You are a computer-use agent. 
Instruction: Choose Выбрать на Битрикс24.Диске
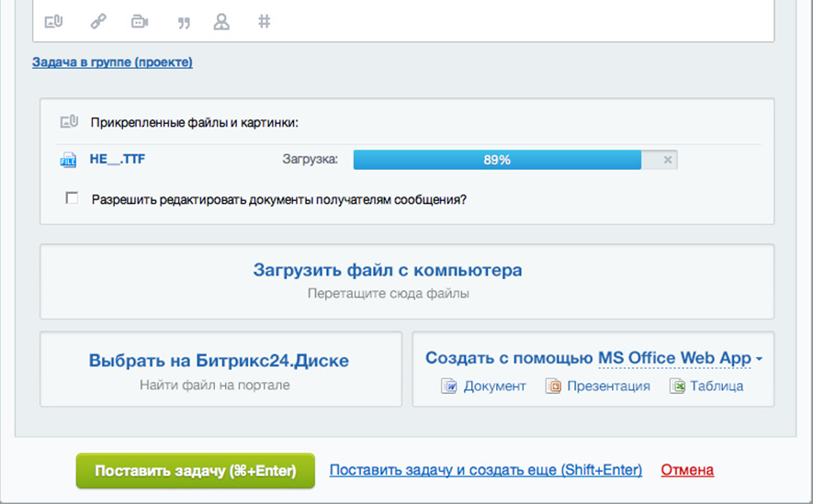point(219,361)
